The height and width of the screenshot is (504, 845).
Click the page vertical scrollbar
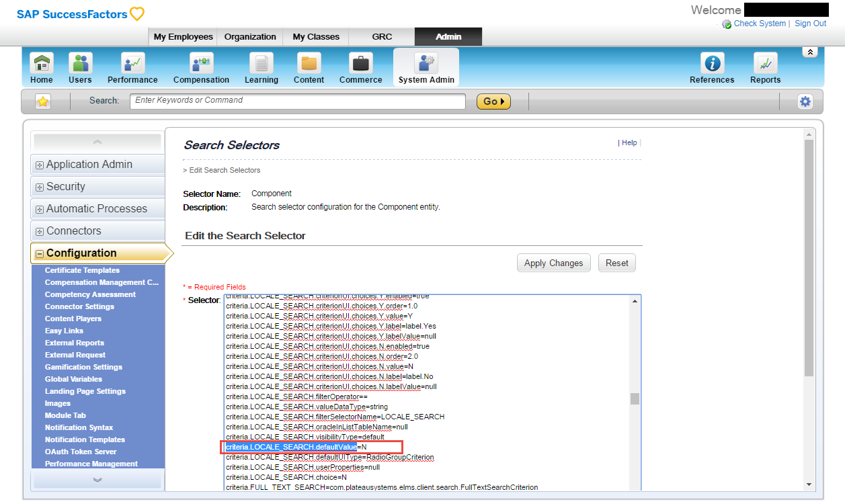pyautogui.click(x=809, y=259)
